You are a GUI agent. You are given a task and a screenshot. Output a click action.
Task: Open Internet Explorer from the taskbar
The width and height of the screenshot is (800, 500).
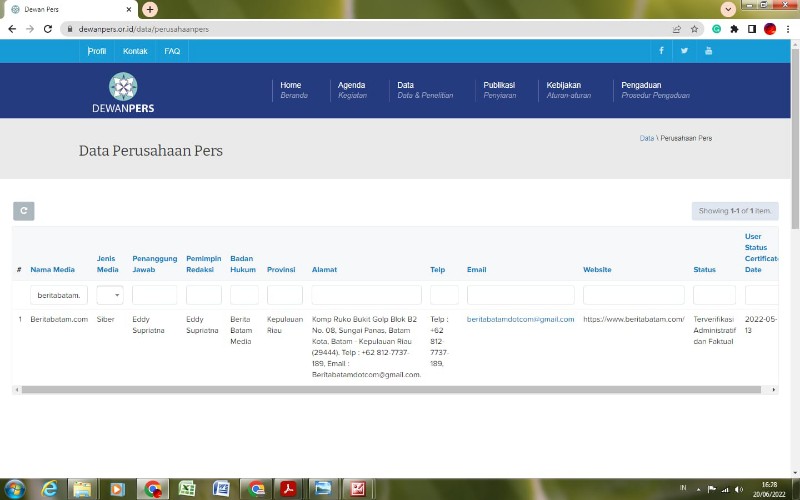[49, 489]
